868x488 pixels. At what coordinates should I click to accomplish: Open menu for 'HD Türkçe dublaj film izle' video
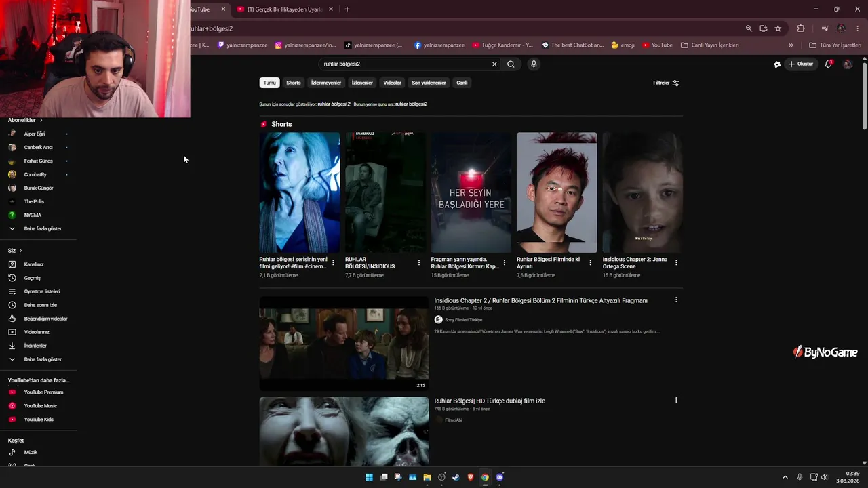point(676,400)
